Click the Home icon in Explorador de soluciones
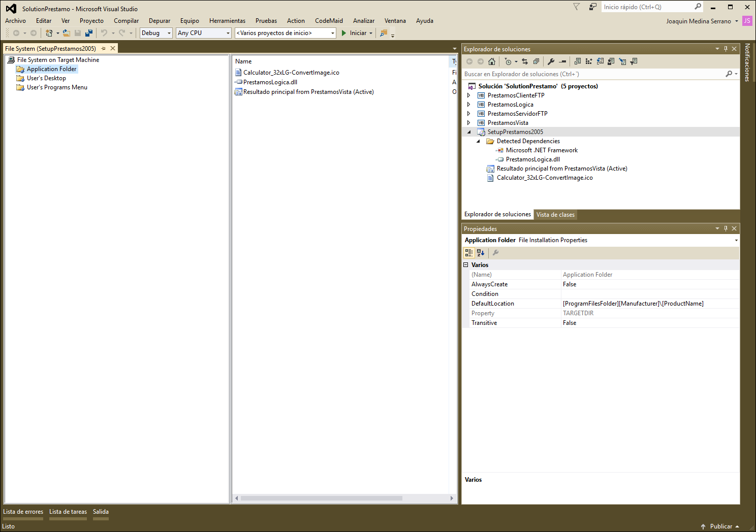This screenshot has width=756, height=532. pos(492,61)
